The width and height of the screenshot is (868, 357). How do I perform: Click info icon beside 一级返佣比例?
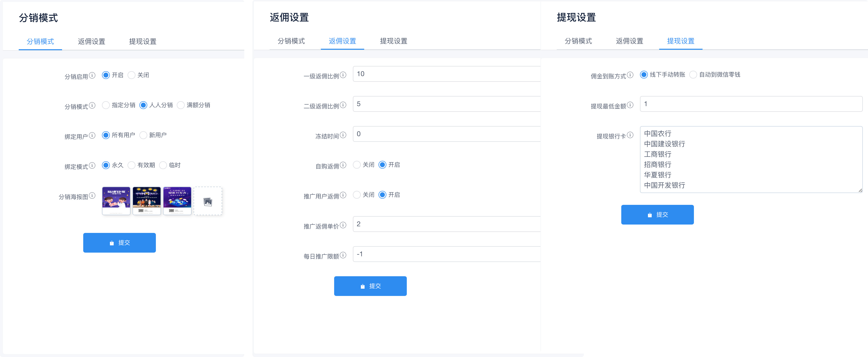343,75
